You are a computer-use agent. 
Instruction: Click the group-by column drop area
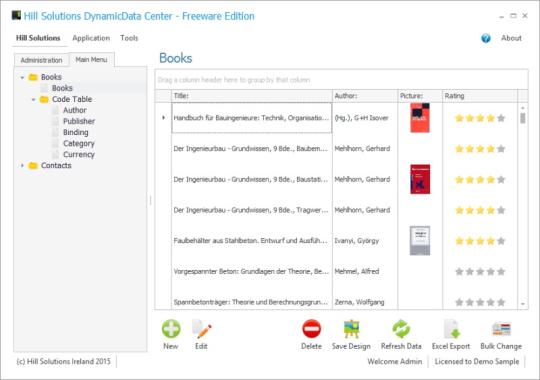(341, 80)
